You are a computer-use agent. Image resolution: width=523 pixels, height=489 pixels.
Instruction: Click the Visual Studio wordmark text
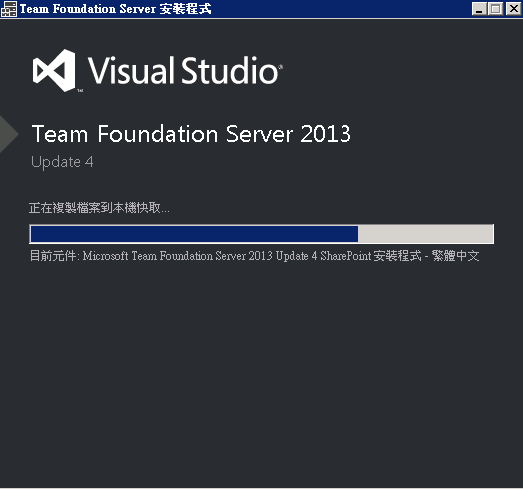click(183, 70)
